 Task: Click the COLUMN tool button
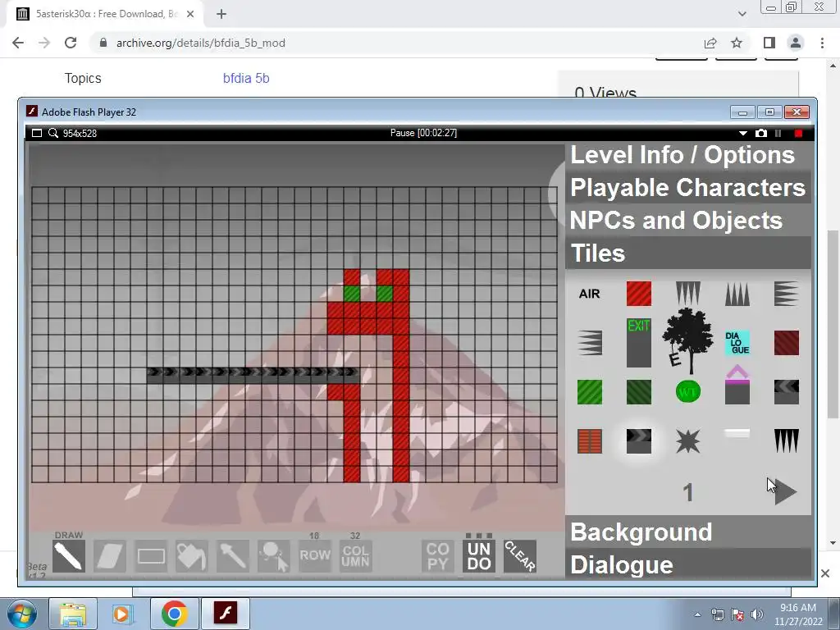pyautogui.click(x=356, y=556)
